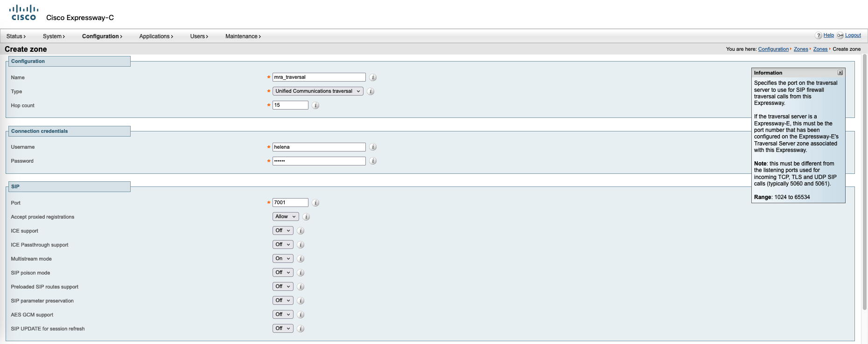Click the info icon beside Name field

click(x=373, y=77)
